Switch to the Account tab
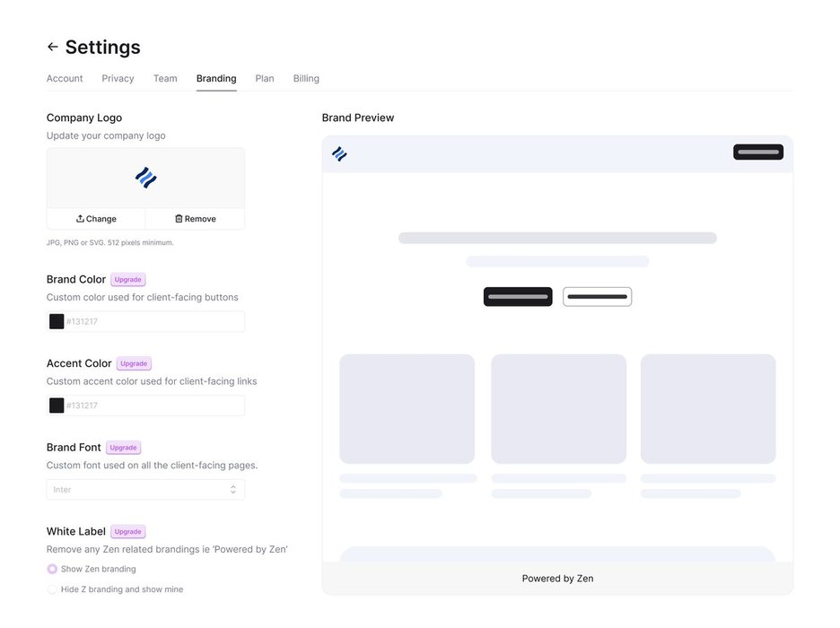 pyautogui.click(x=65, y=79)
